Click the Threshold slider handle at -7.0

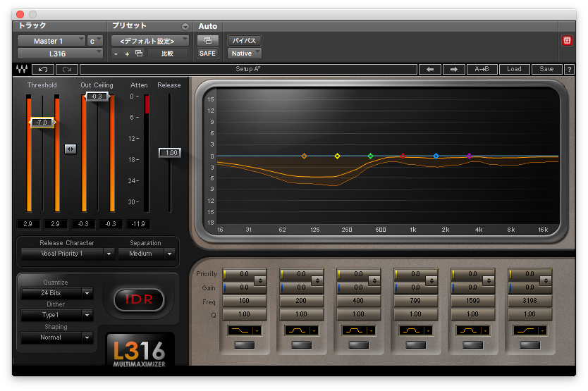(x=42, y=123)
